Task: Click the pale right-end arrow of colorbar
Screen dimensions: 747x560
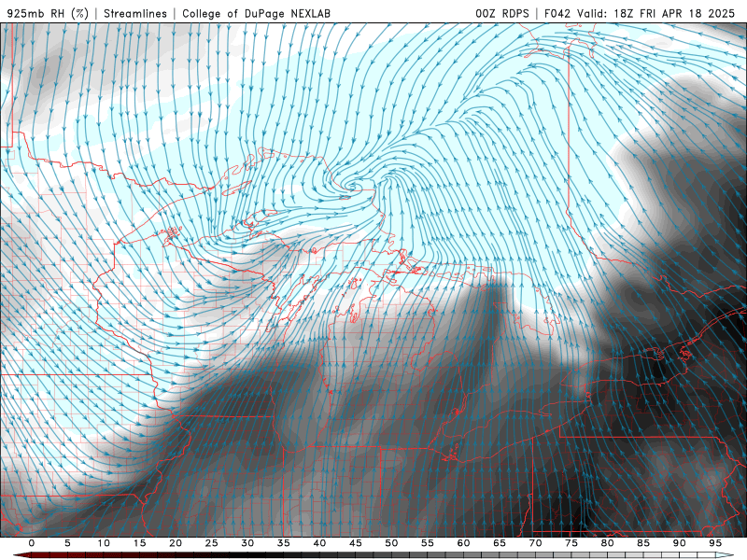Action: [x=726, y=555]
